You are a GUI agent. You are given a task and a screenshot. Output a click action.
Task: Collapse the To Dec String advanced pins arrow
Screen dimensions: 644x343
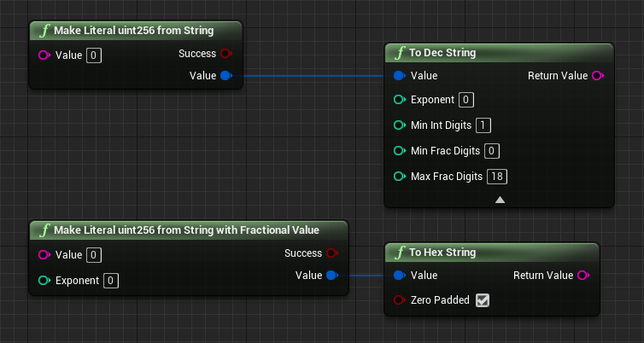click(x=500, y=200)
